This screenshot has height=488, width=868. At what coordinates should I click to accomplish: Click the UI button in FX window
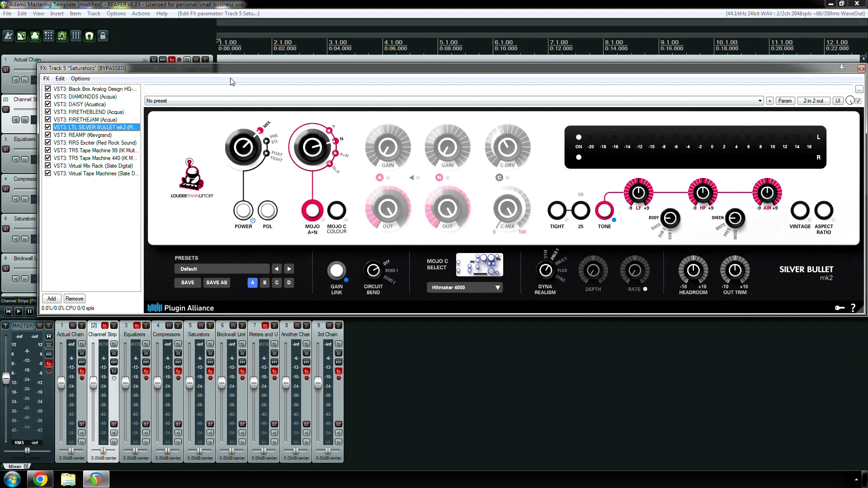pyautogui.click(x=838, y=101)
